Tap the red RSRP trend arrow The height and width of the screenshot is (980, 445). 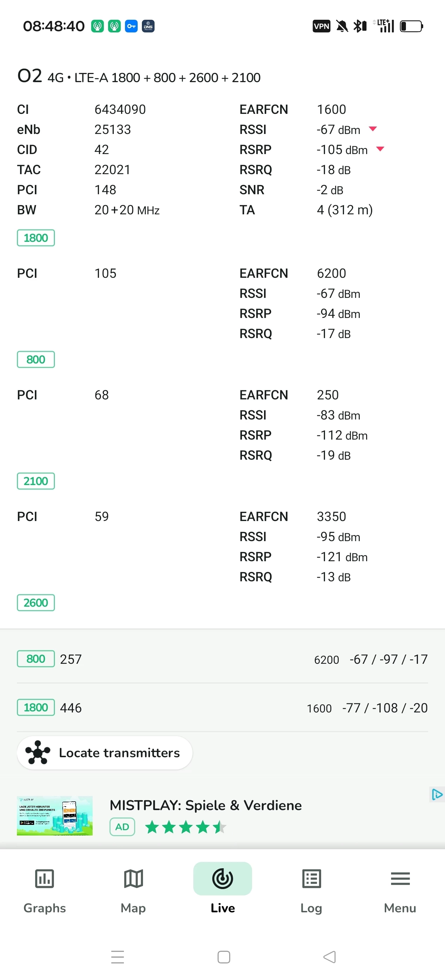click(x=380, y=149)
